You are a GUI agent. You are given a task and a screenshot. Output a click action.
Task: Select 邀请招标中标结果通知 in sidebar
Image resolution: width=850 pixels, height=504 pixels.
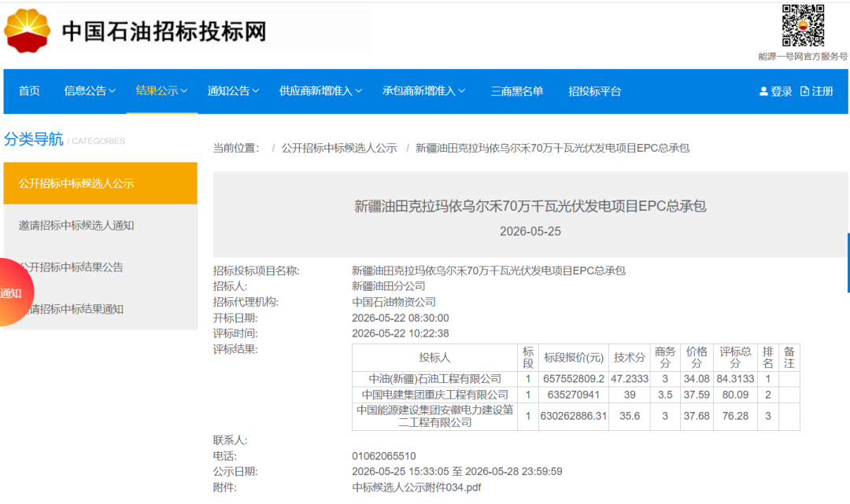pos(100,309)
